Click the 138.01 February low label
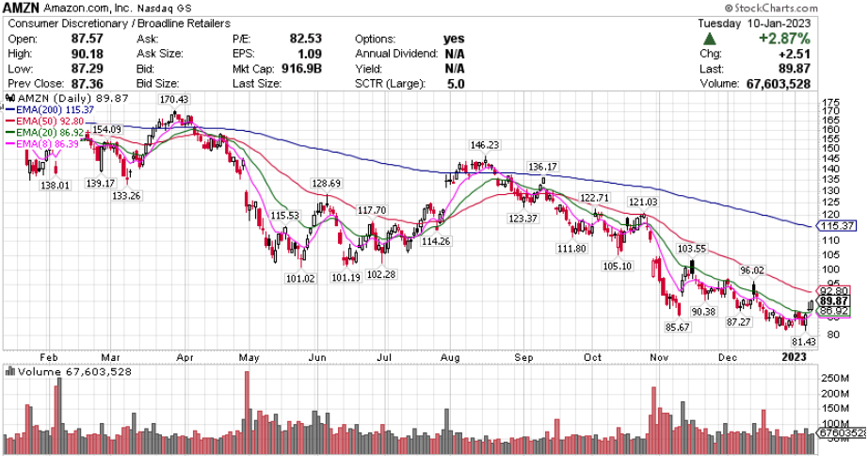Image resolution: width=868 pixels, height=456 pixels. pos(55,185)
